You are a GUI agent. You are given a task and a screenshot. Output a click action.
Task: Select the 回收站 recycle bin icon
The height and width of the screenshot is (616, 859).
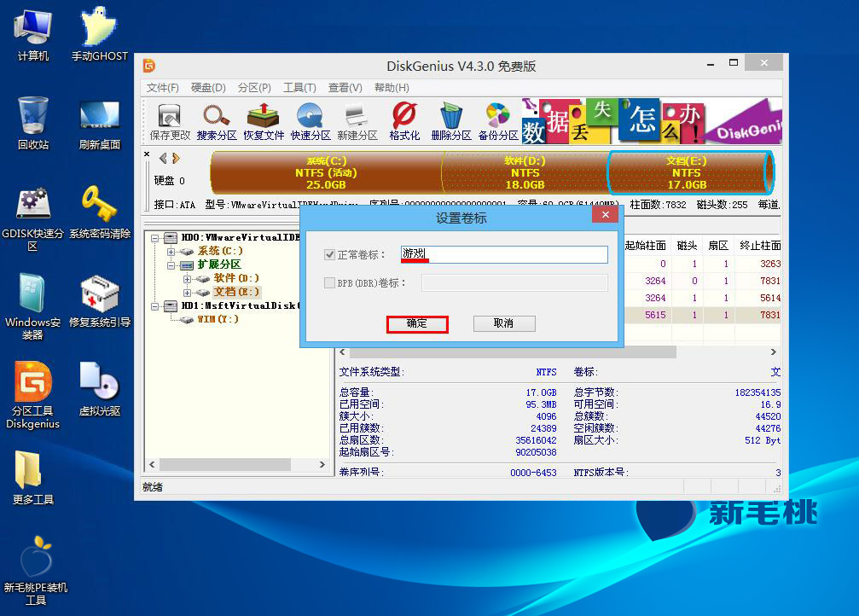click(x=33, y=124)
